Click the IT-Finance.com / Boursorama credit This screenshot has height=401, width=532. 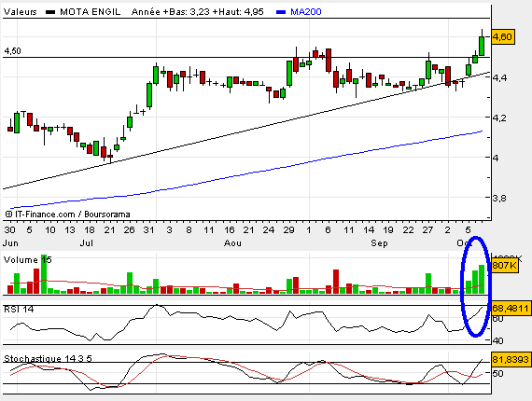(x=67, y=214)
